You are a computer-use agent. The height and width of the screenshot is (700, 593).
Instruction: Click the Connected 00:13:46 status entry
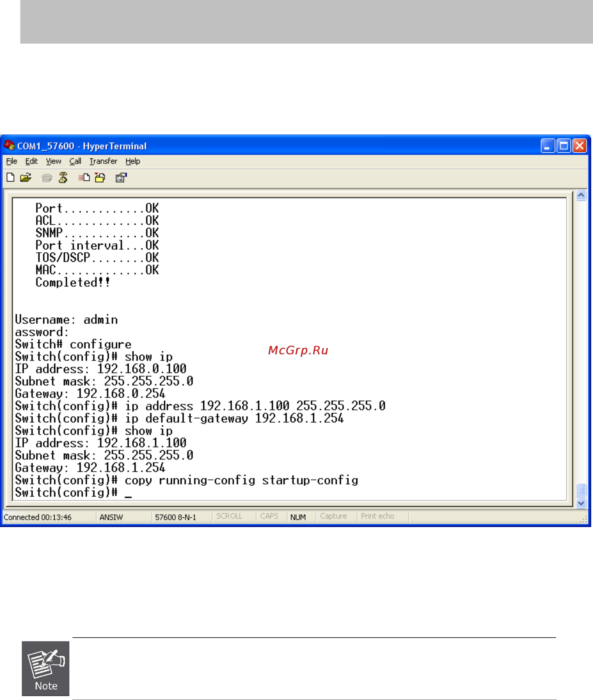[x=38, y=517]
